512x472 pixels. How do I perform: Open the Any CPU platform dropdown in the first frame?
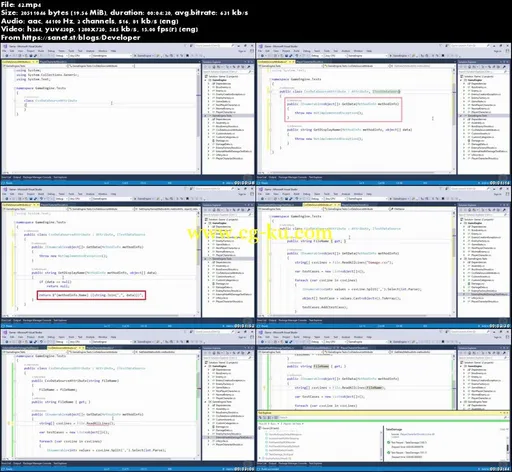[79, 56]
